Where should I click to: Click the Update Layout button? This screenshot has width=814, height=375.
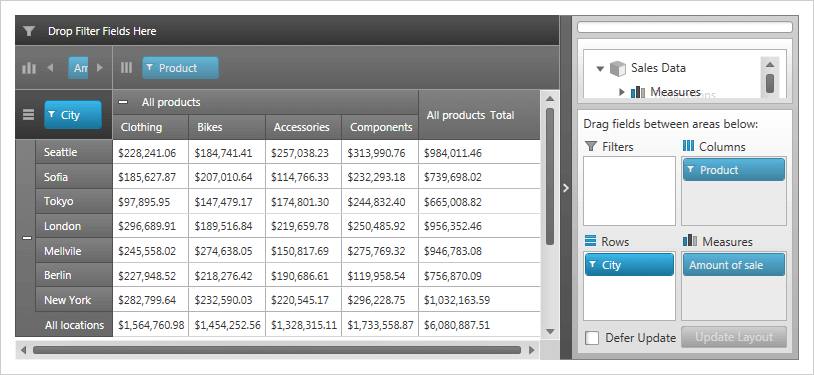734,337
